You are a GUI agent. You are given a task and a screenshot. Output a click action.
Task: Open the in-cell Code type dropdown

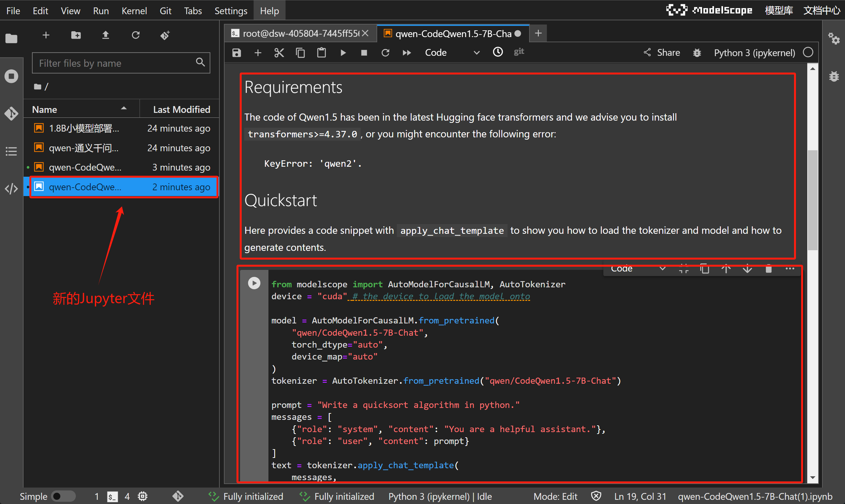point(637,269)
